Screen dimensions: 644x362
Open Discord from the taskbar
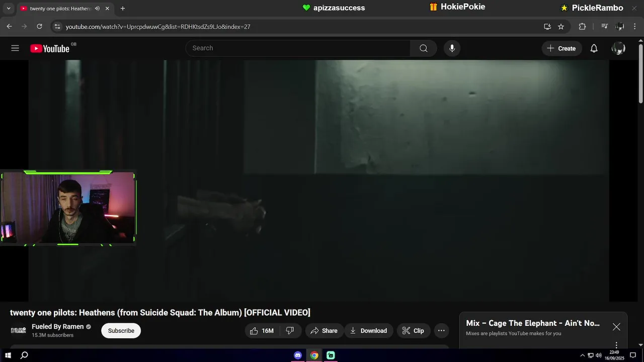click(x=298, y=355)
